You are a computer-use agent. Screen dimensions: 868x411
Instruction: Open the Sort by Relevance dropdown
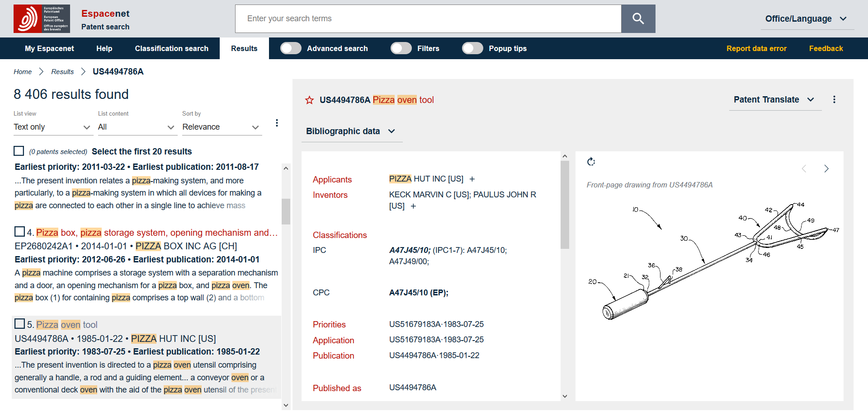tap(222, 127)
